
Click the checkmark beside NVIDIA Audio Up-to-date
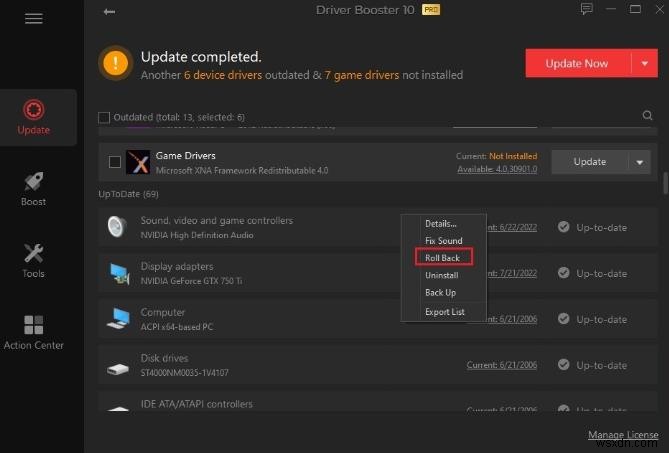[x=564, y=227]
